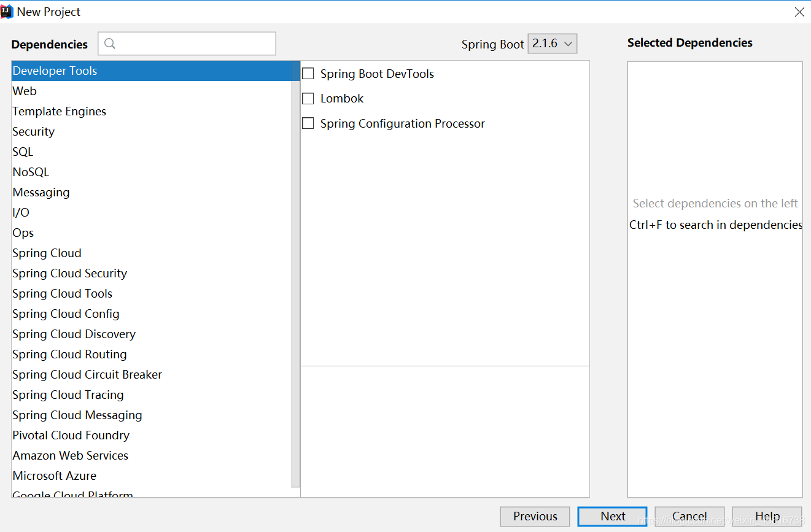The width and height of the screenshot is (811, 532).
Task: Select Spring Cloud Circuit Breaker
Action: [x=152, y=374]
